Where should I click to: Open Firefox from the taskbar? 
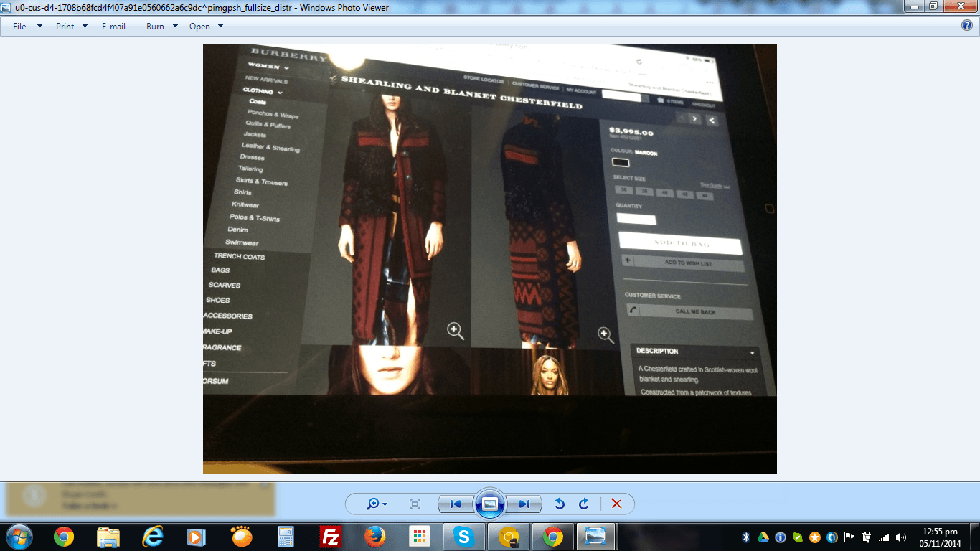click(375, 537)
